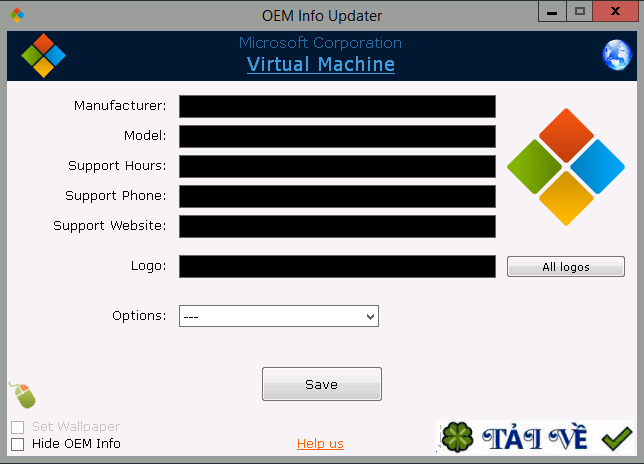Click the green checkmark icon

pos(616,439)
